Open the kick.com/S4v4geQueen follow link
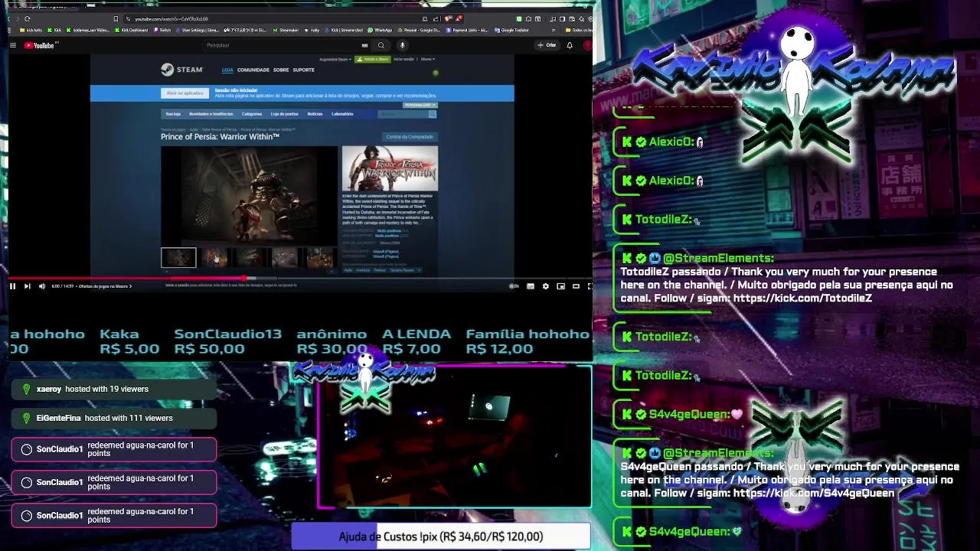 pos(814,494)
